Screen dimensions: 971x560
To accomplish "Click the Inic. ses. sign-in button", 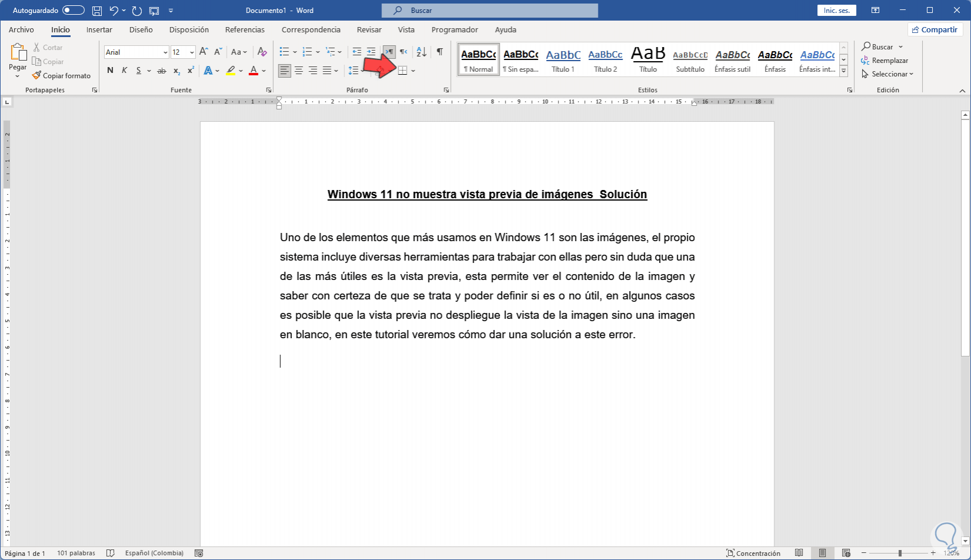I will [837, 11].
